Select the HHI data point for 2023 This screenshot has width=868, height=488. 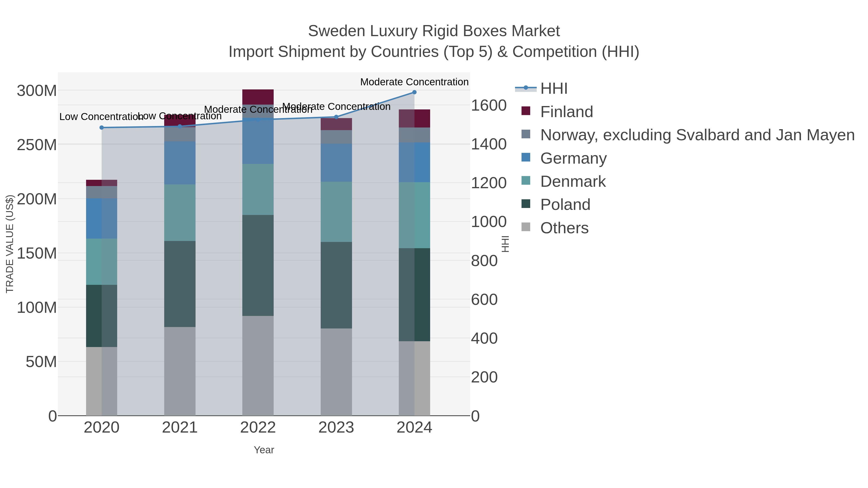(x=336, y=117)
